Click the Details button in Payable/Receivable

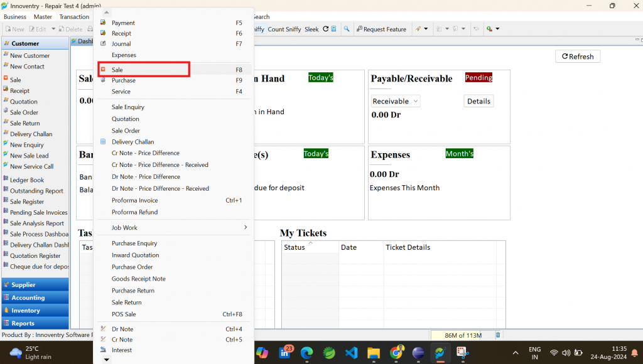(478, 101)
